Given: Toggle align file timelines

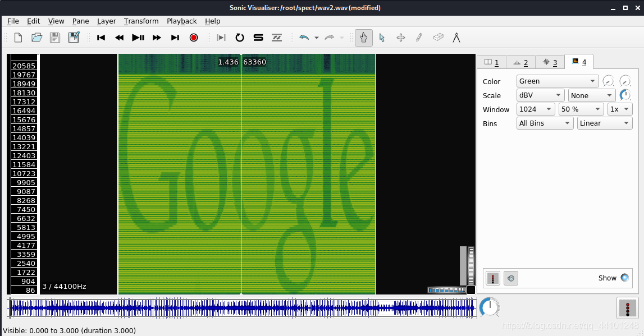Looking at the screenshot, I should pos(277,38).
